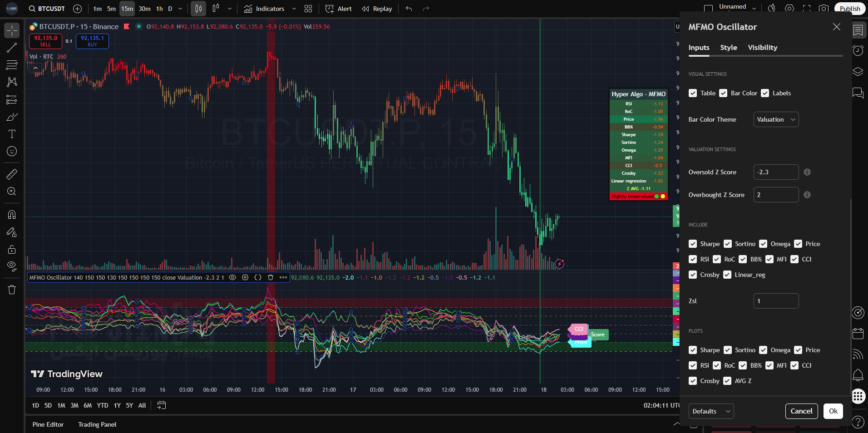Hide the MFMO Oscillator via eye icon

click(x=232, y=277)
